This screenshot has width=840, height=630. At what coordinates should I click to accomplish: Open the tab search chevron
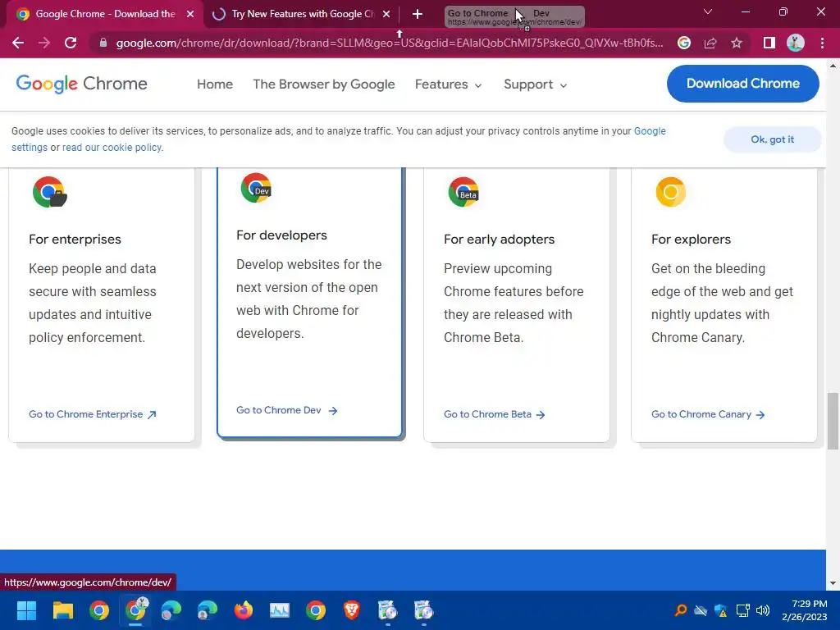click(x=708, y=11)
